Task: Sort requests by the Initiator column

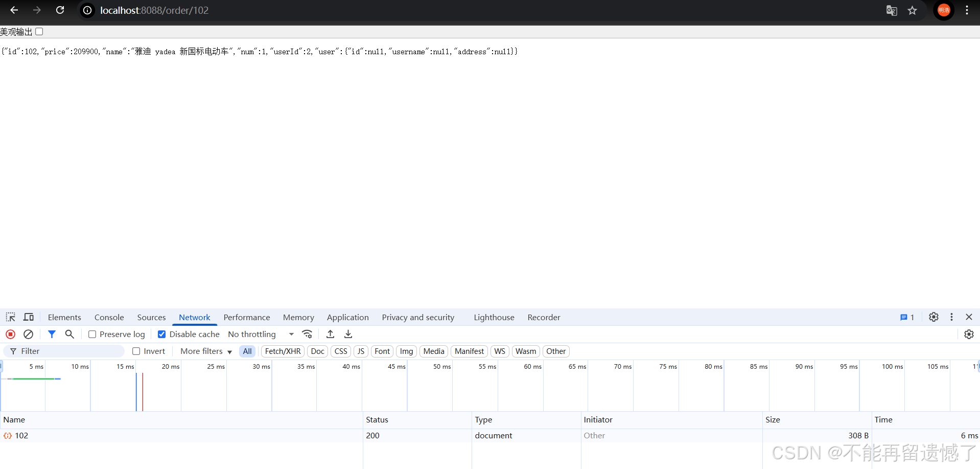Action: tap(671, 420)
